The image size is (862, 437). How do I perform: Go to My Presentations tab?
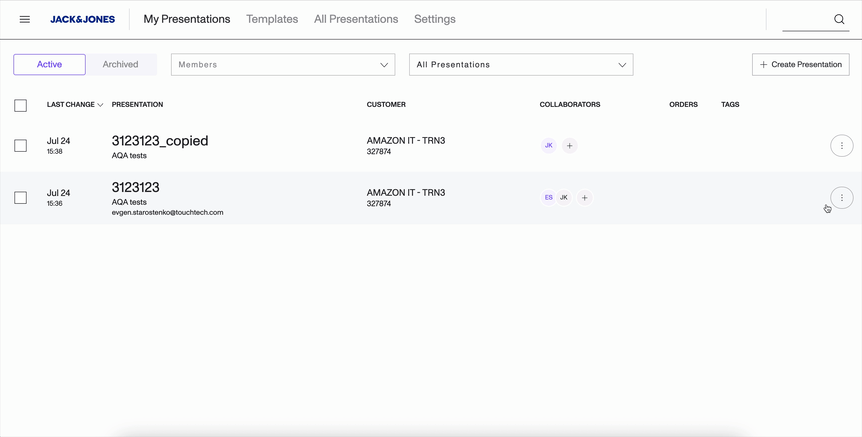[187, 19]
